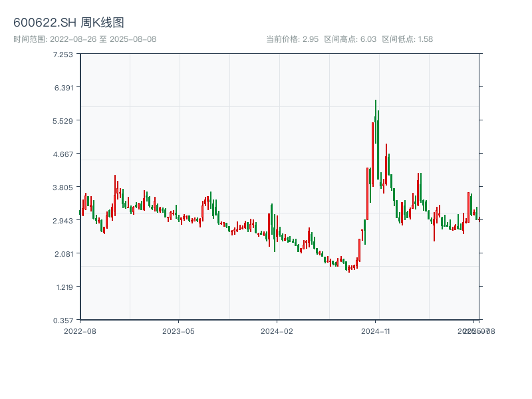Click the y-axis label 6.391
This screenshot has width=532, height=399.
click(64, 88)
